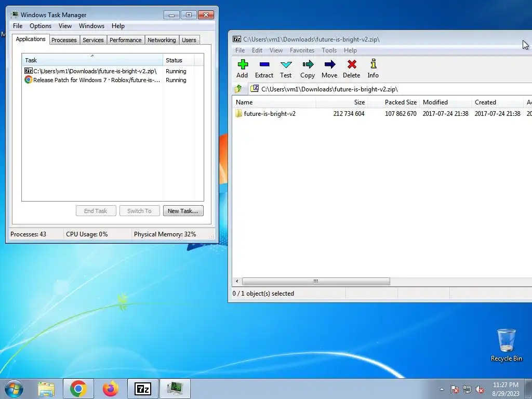Select the future-is-bright-v2 folder icon
The width and height of the screenshot is (532, 399).
[x=238, y=113]
